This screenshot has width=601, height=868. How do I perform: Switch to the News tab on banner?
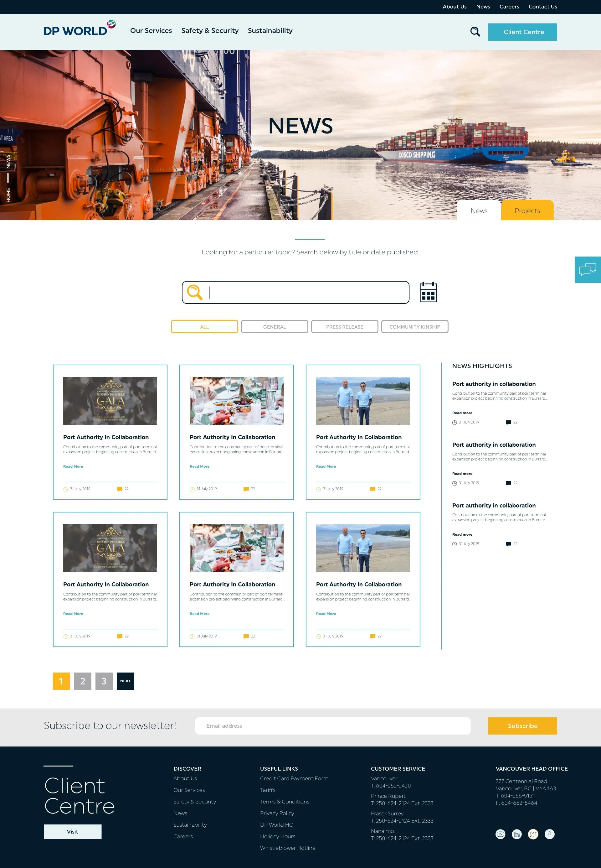[x=479, y=210]
